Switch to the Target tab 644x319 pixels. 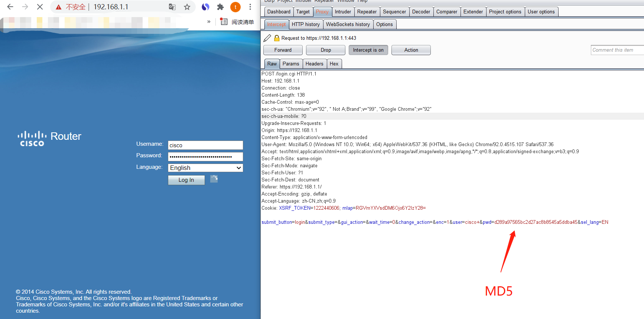(303, 12)
